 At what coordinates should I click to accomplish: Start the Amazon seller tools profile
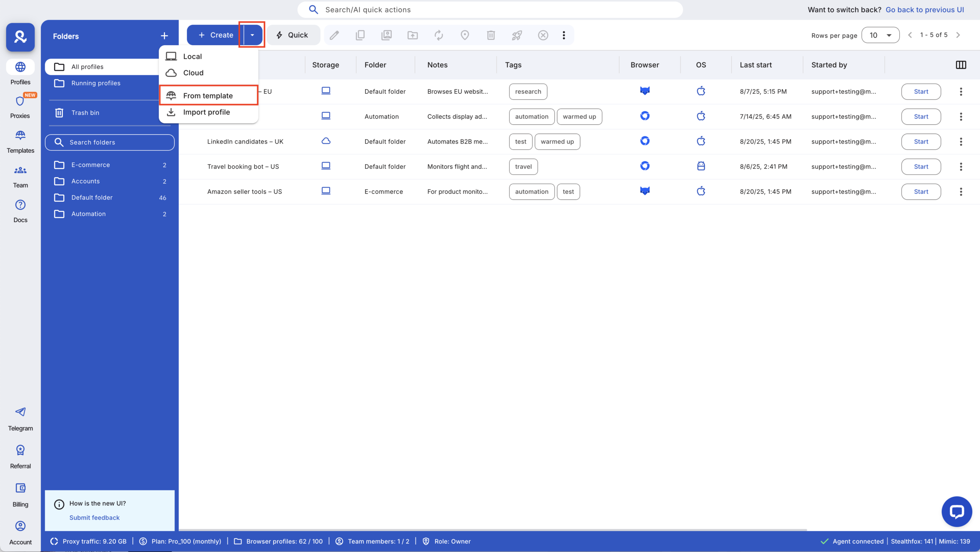click(921, 191)
